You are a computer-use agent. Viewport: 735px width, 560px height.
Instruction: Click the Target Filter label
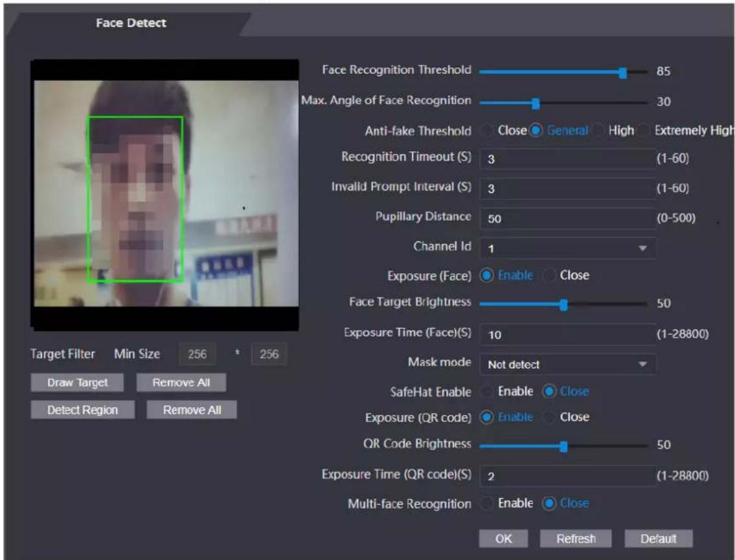pos(62,354)
